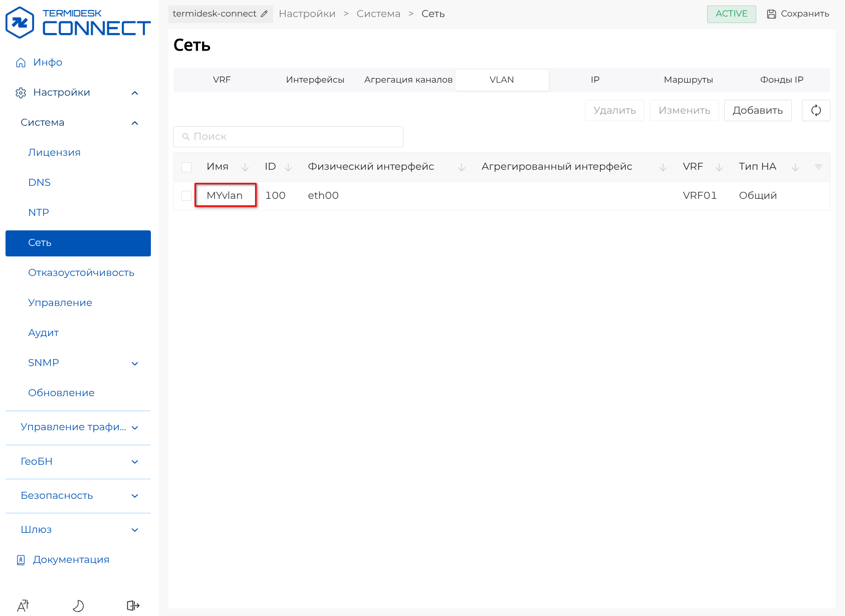845x616 pixels.
Task: Click the language switch icon
Action: click(23, 605)
